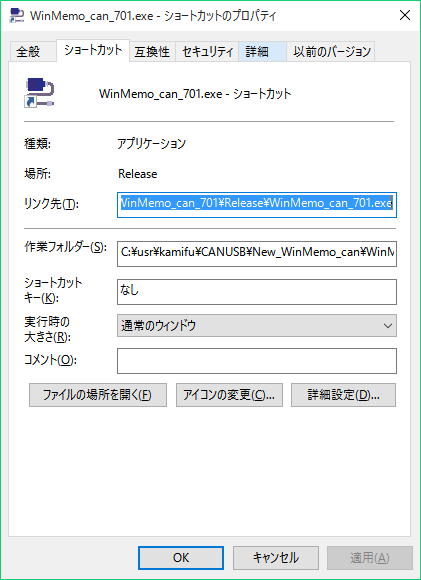421x580 pixels.
Task: Click in the 作業フォルダー field
Action: tap(257, 254)
